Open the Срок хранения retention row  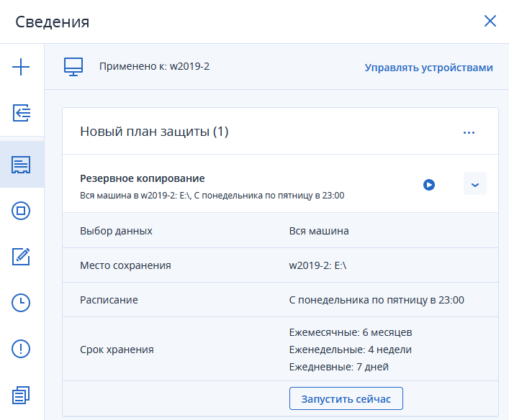pyautogui.click(x=280, y=350)
